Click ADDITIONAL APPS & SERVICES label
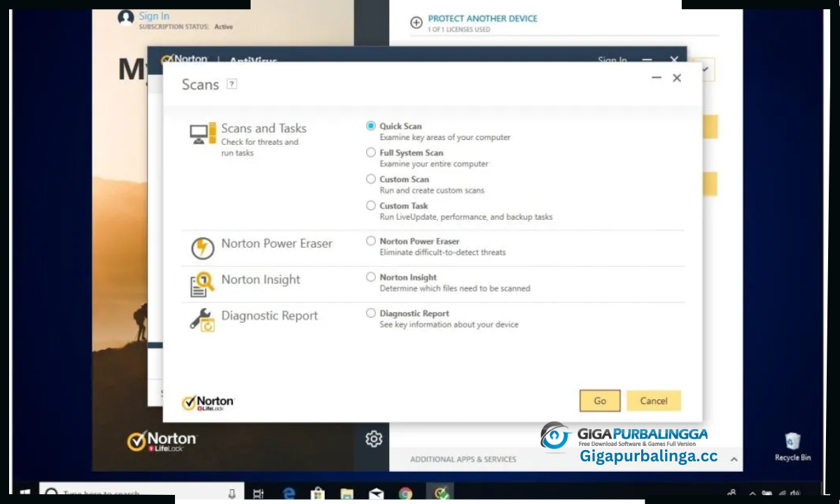Screen dimensions: 840x504 coord(463,459)
